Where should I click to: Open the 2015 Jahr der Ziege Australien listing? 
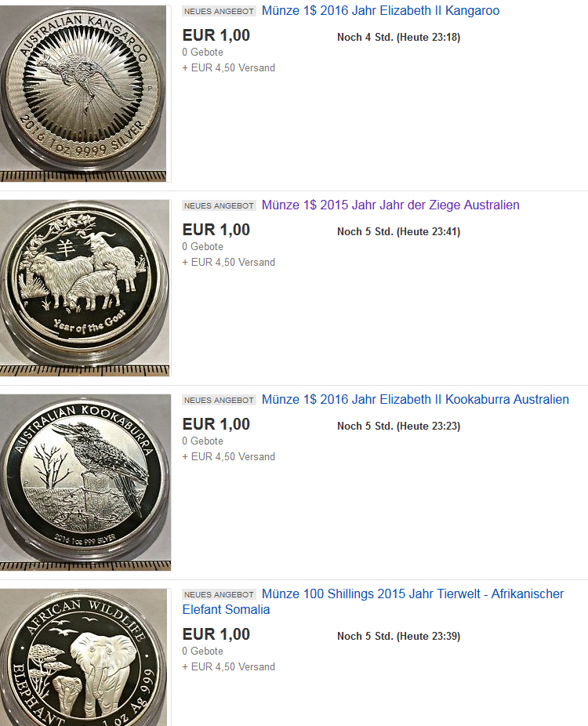(390, 205)
